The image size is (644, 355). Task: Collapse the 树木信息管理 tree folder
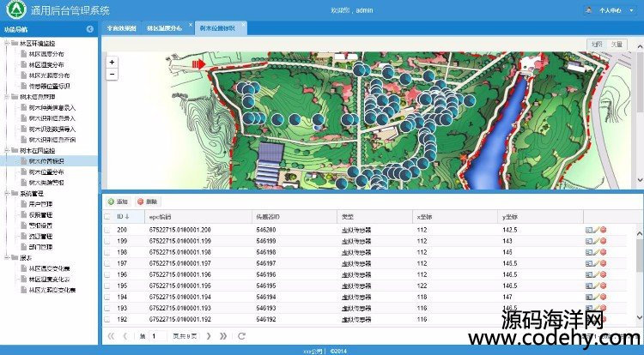click(x=7, y=97)
